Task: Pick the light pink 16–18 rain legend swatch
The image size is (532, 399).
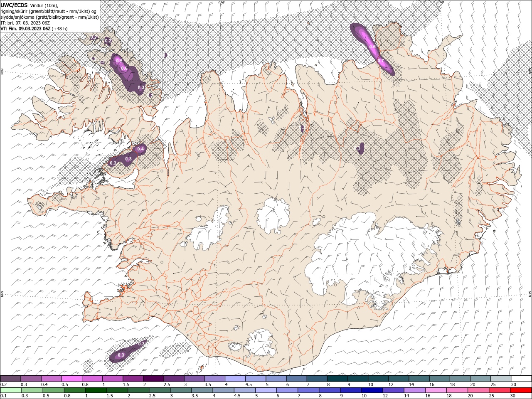Action: coord(435,390)
